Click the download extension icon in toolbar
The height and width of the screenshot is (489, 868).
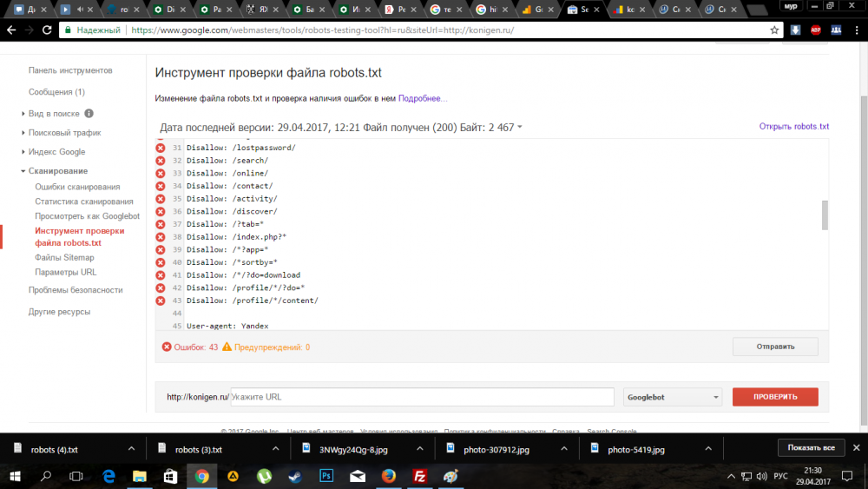(795, 30)
